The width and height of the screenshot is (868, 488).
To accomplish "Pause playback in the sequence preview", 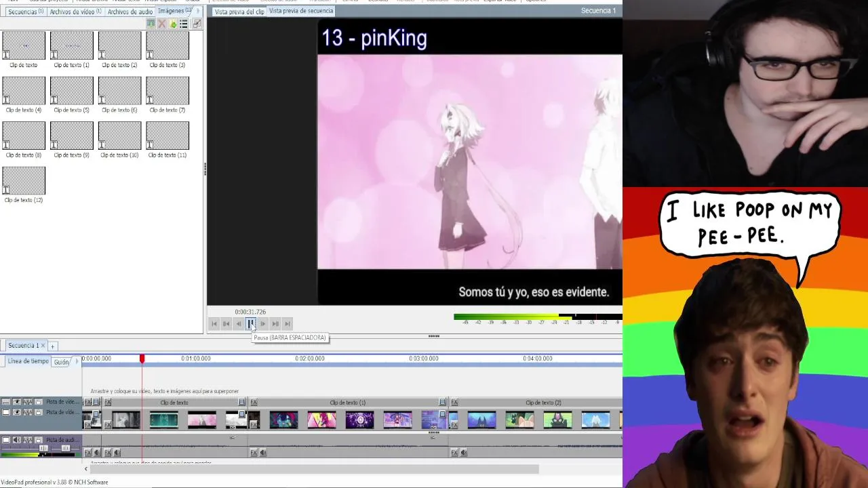I will click(250, 324).
